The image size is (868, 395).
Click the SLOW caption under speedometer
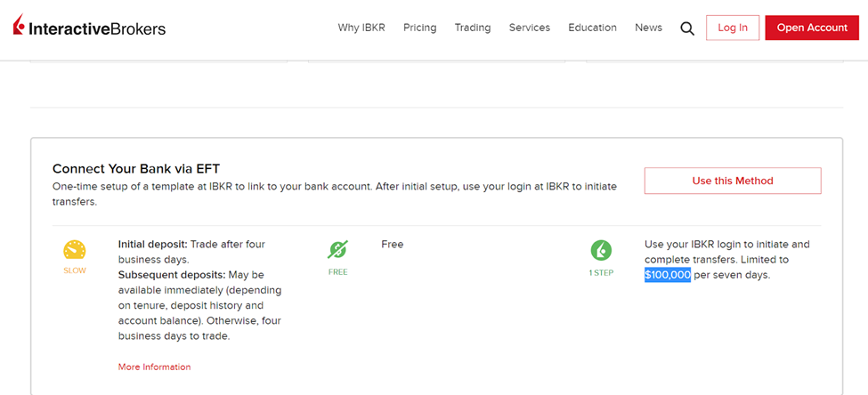75,271
